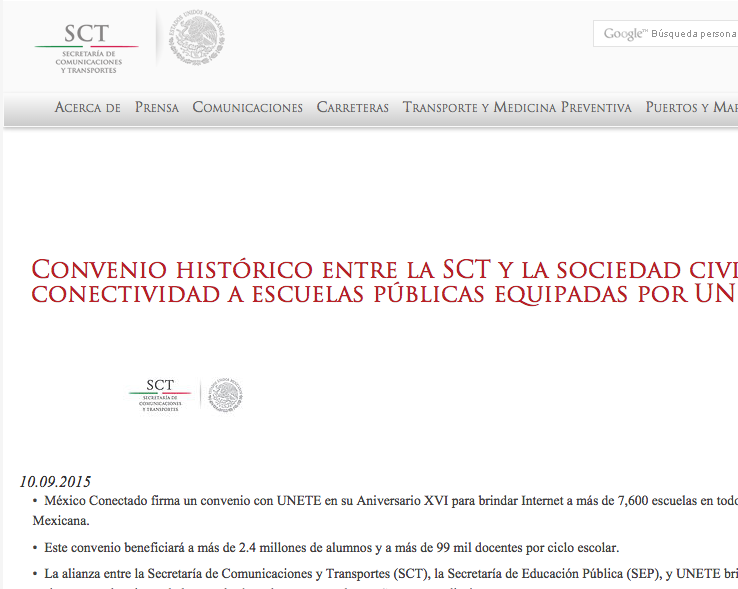Select the Puertos y Marina navigation item
This screenshot has width=738, height=589.
(691, 107)
